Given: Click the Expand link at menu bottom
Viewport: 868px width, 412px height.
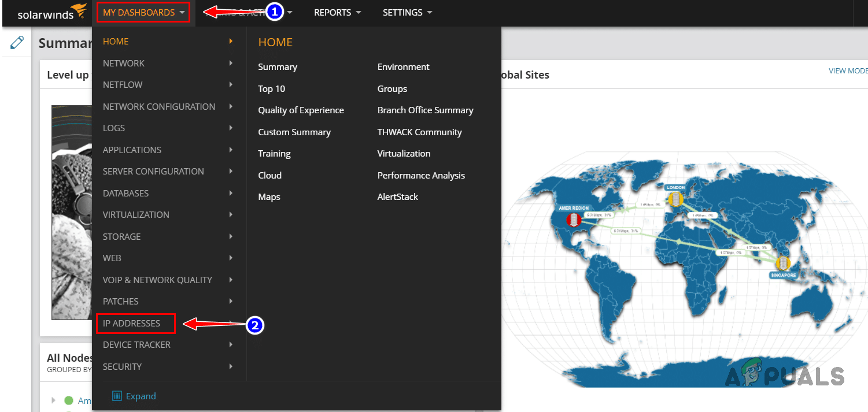Looking at the screenshot, I should click(x=141, y=396).
